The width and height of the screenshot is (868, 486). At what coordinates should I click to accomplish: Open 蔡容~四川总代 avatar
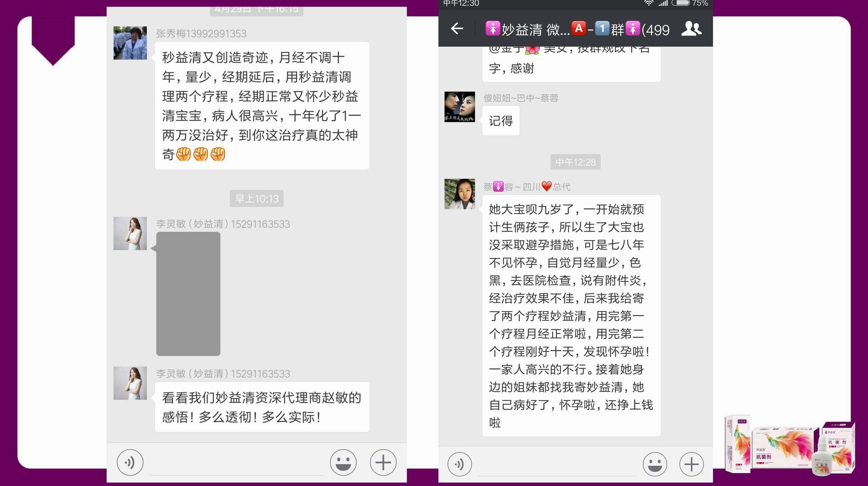click(460, 194)
